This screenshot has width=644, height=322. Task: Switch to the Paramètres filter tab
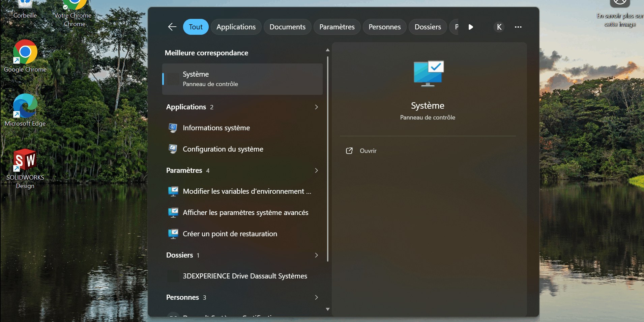click(337, 27)
